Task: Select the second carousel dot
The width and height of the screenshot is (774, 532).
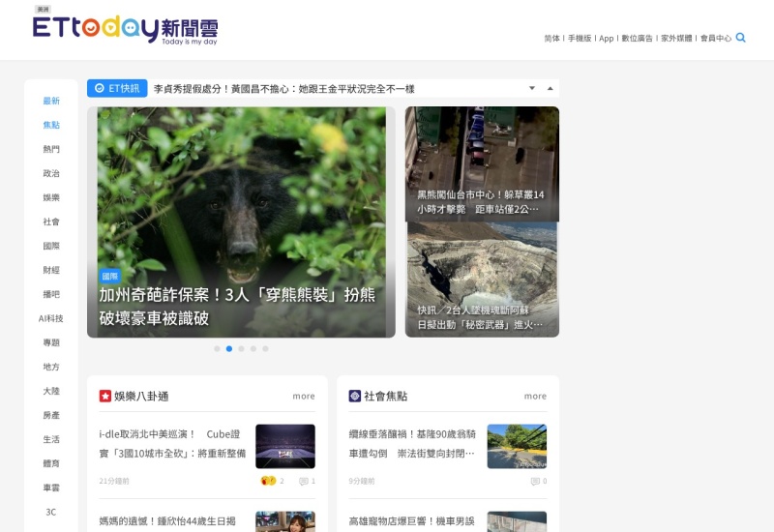Action: point(229,348)
